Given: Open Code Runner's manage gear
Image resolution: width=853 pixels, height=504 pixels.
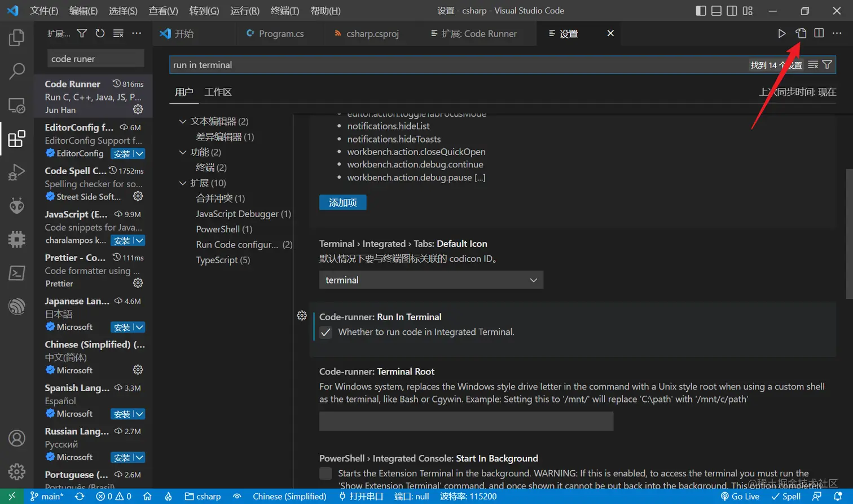Looking at the screenshot, I should coord(138,109).
